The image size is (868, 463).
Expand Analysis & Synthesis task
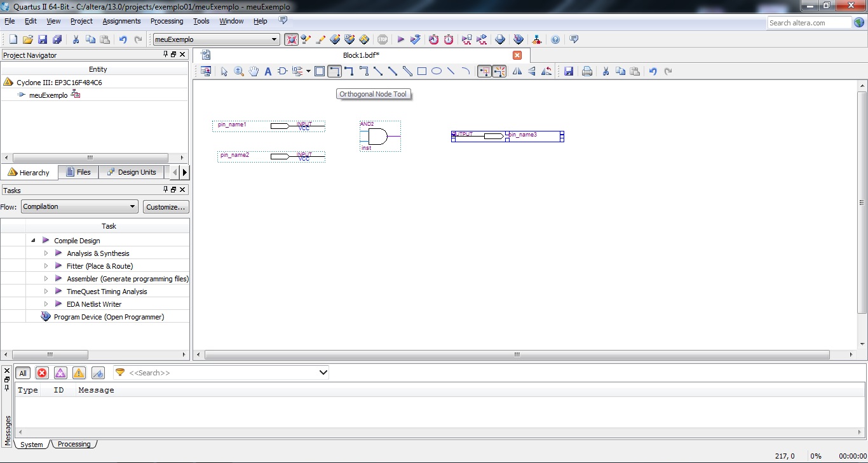[x=46, y=253]
